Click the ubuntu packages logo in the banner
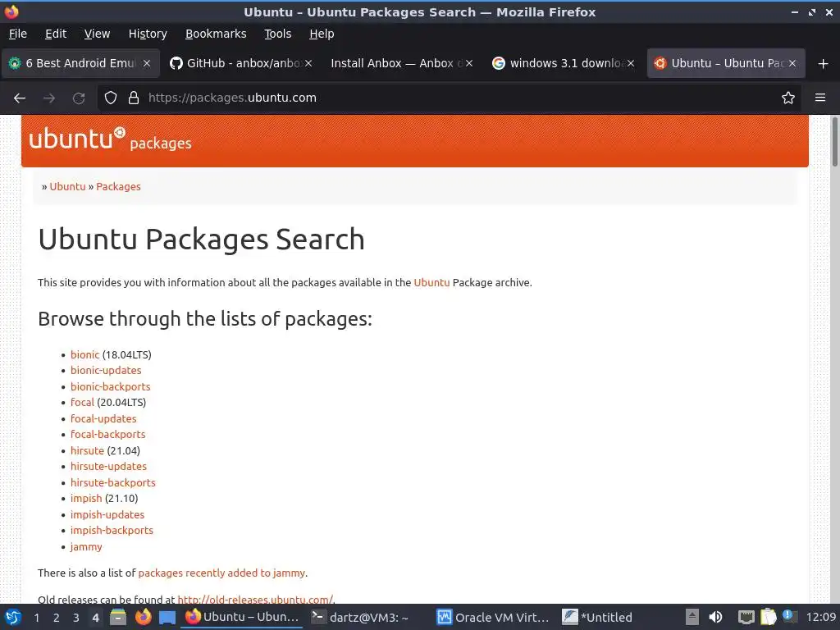 point(111,139)
